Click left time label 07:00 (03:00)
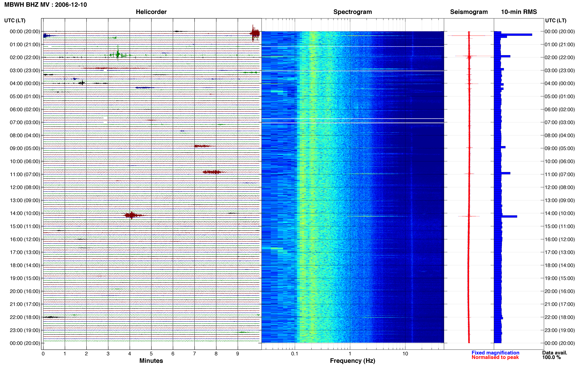Viewport: 588px width, 368px height. point(25,122)
